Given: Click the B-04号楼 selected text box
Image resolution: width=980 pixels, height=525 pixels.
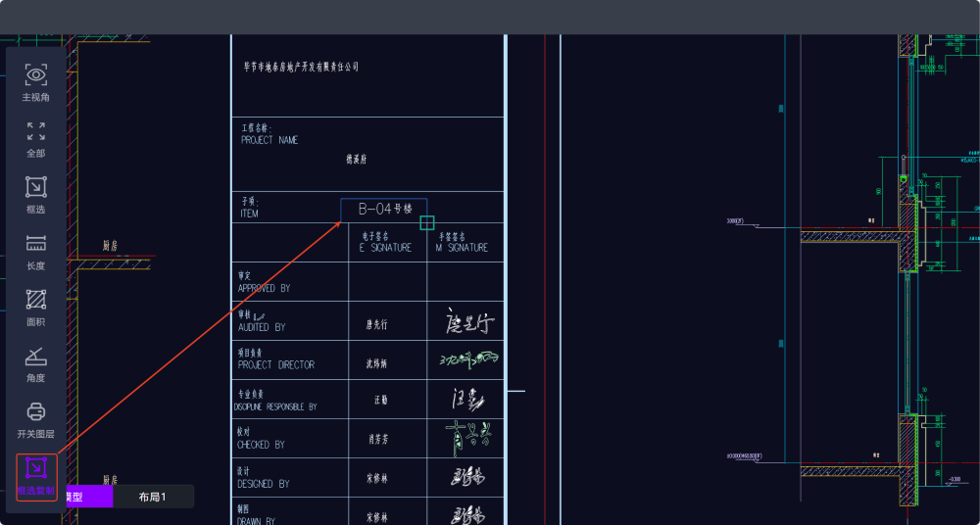Looking at the screenshot, I should [383, 210].
